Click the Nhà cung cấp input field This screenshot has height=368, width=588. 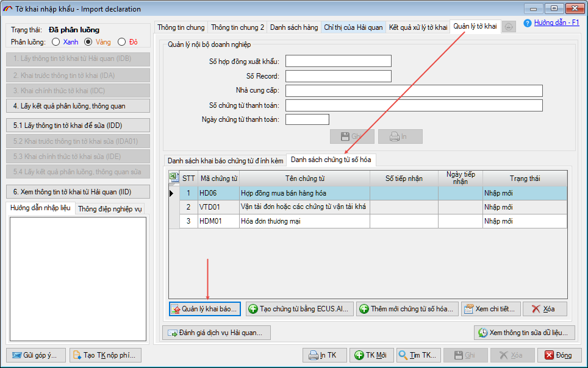[414, 91]
